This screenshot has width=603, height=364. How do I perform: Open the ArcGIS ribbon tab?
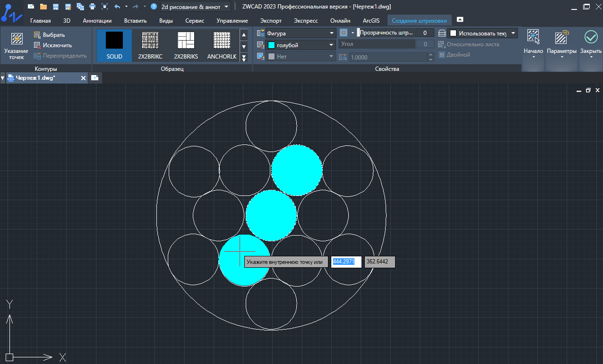pos(371,21)
